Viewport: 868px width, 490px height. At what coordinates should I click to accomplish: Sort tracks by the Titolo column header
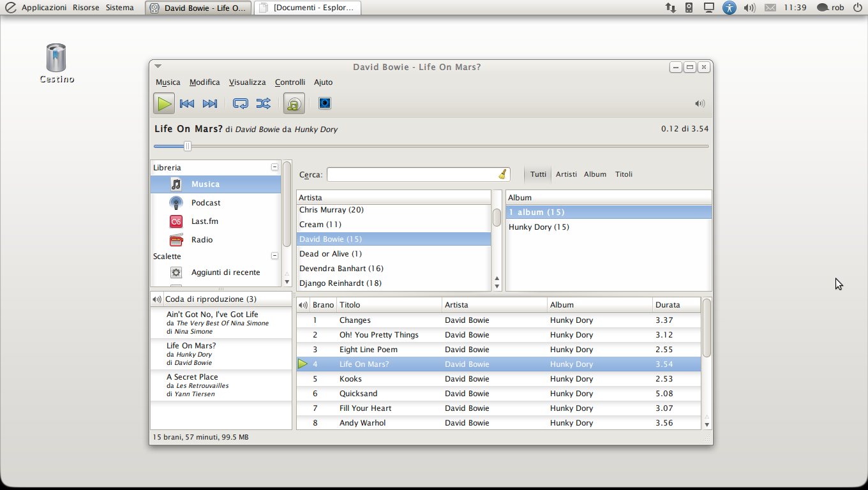pyautogui.click(x=389, y=305)
